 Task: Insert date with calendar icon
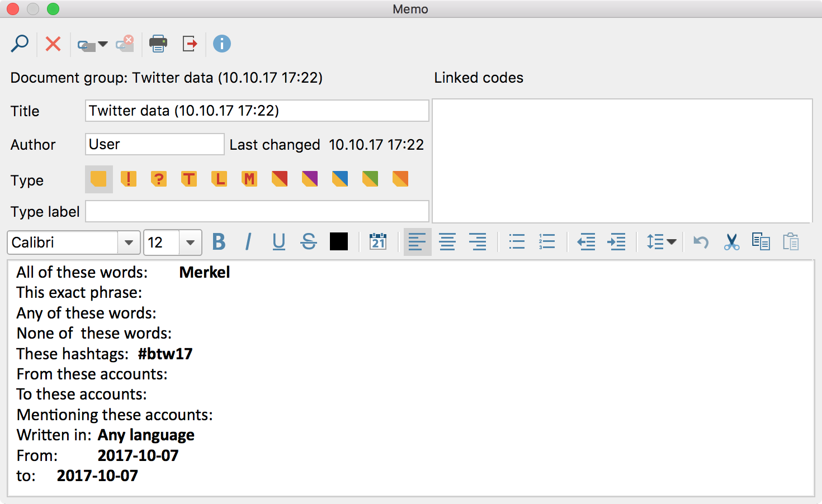tap(378, 242)
